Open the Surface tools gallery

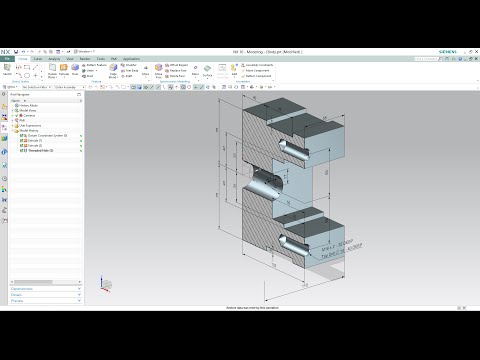(207, 71)
